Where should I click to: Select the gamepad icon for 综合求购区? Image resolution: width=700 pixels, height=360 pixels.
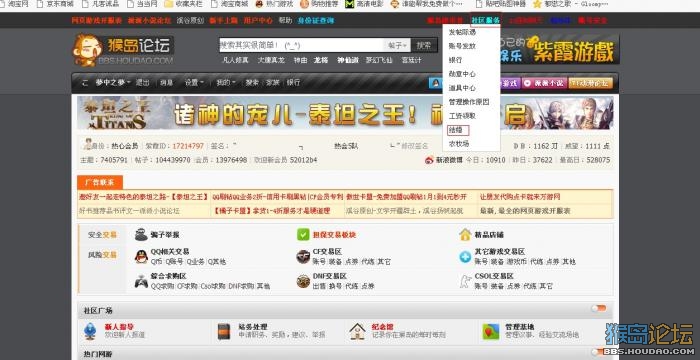[142, 281]
